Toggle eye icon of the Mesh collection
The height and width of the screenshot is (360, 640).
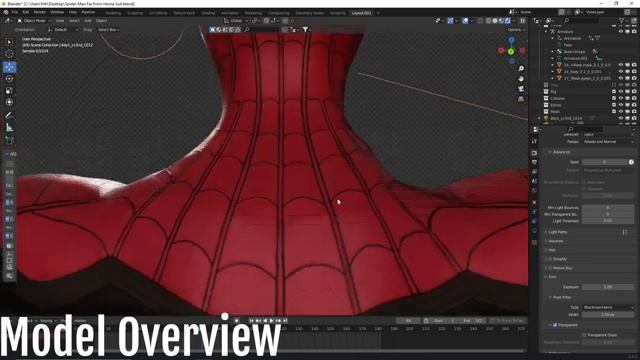pos(621,111)
